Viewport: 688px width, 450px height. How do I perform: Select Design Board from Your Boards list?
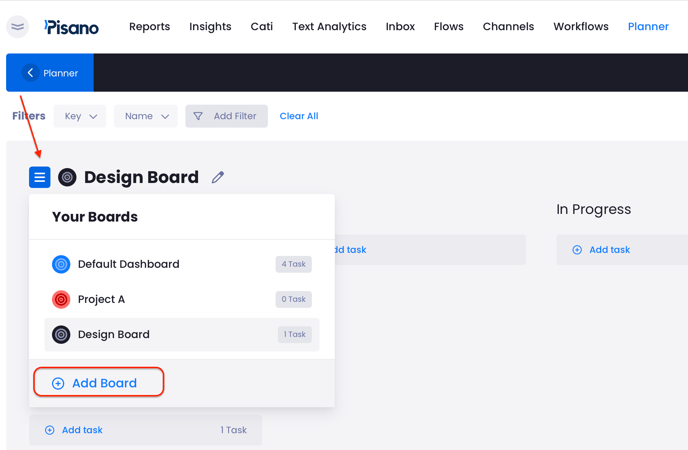pos(114,335)
